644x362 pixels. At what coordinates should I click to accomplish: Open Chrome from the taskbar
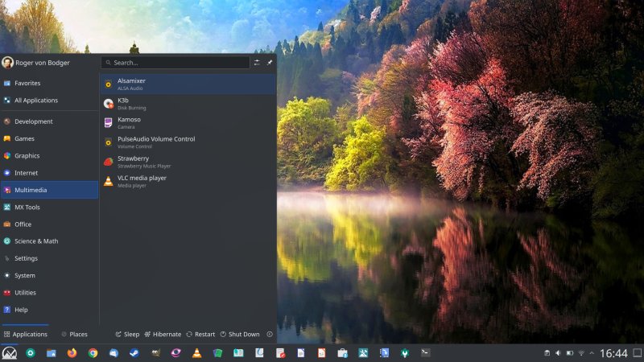pyautogui.click(x=93, y=352)
